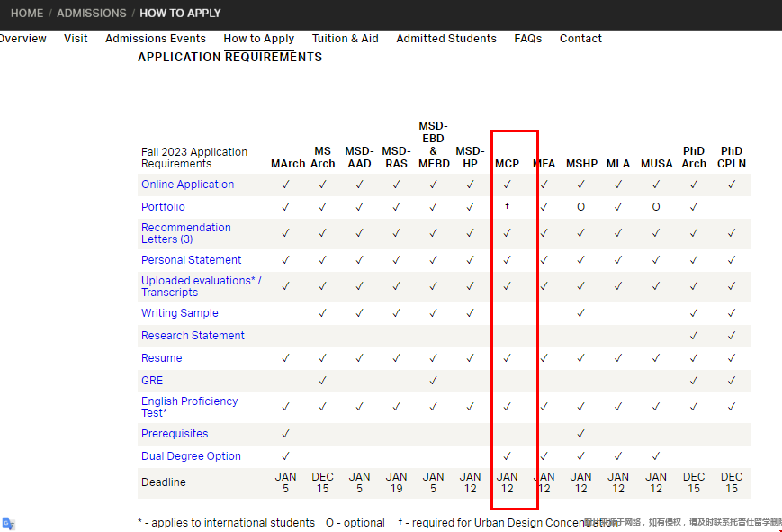
Task: Click the APPLICATION REQUIREMENTS heading
Action: click(x=229, y=57)
